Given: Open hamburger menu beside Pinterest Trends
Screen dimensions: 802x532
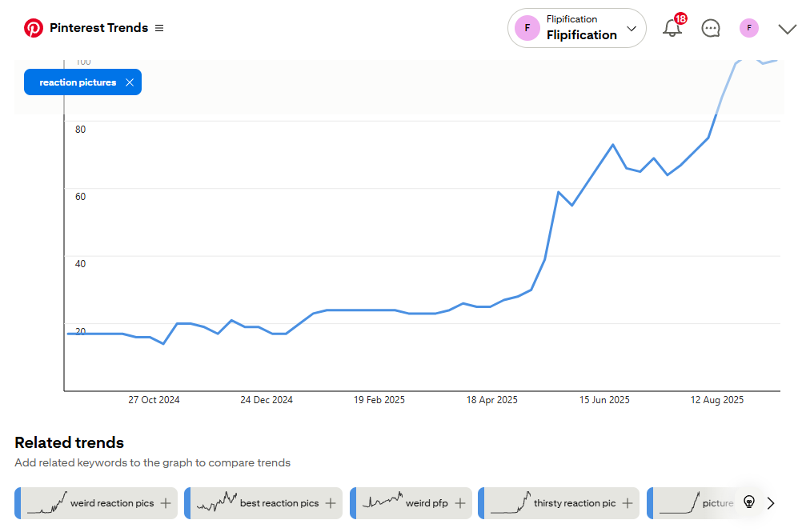Looking at the screenshot, I should point(159,28).
